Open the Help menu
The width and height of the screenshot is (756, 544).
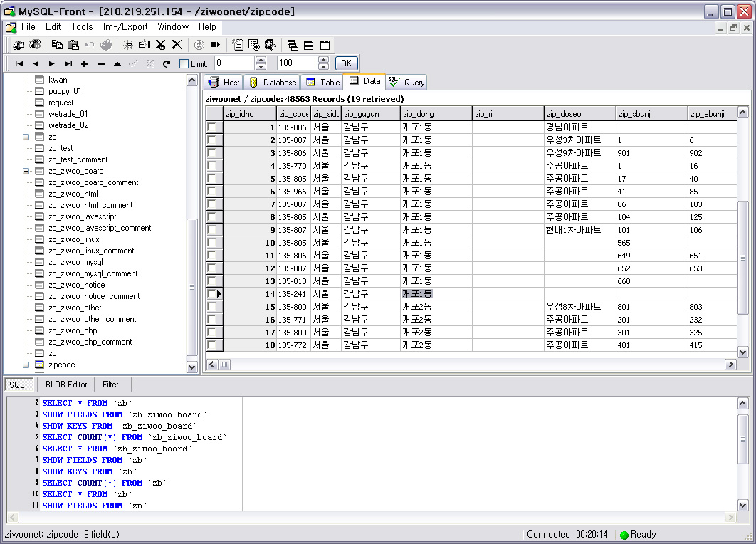[207, 27]
